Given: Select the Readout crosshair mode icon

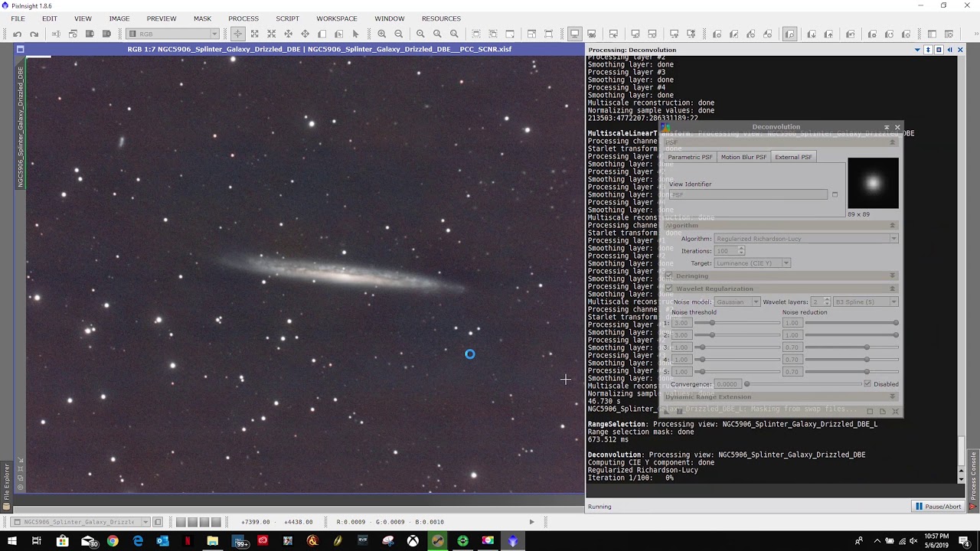Looking at the screenshot, I should pos(237,34).
